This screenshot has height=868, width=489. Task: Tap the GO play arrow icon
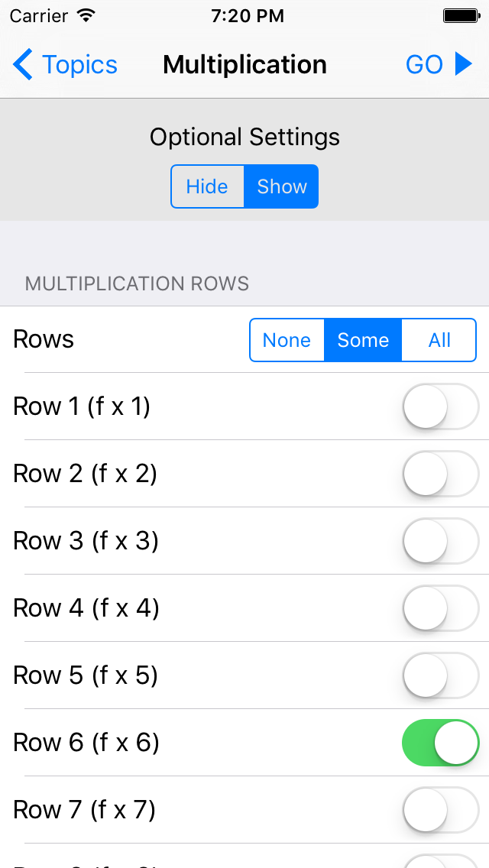click(463, 64)
